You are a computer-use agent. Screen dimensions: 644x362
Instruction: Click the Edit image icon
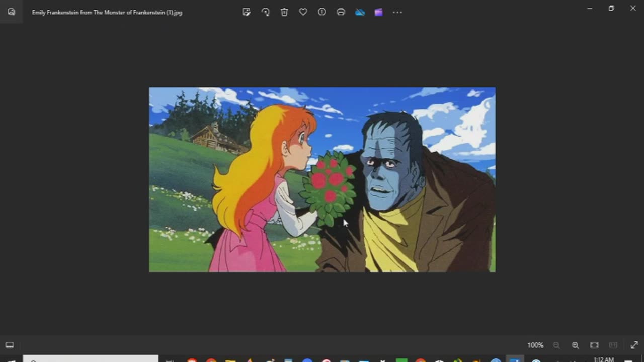[x=246, y=12]
